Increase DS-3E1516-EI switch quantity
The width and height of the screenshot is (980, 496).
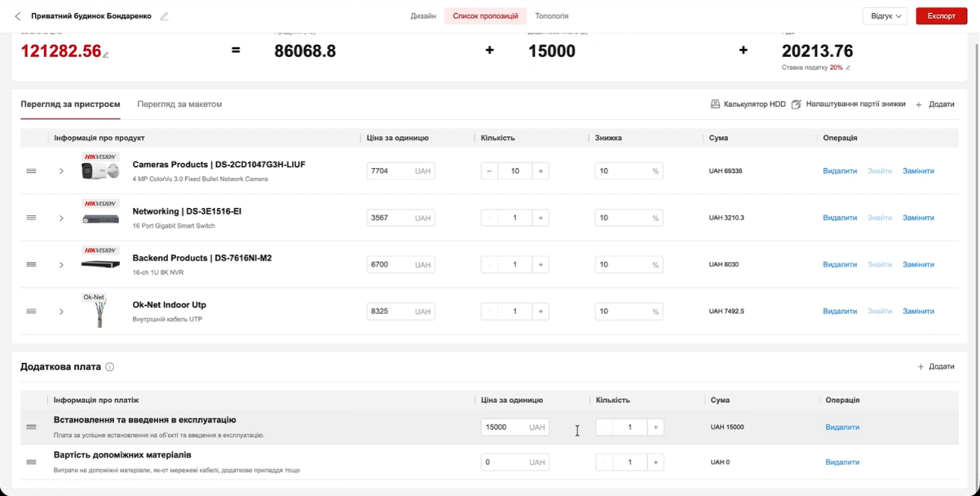tap(540, 218)
